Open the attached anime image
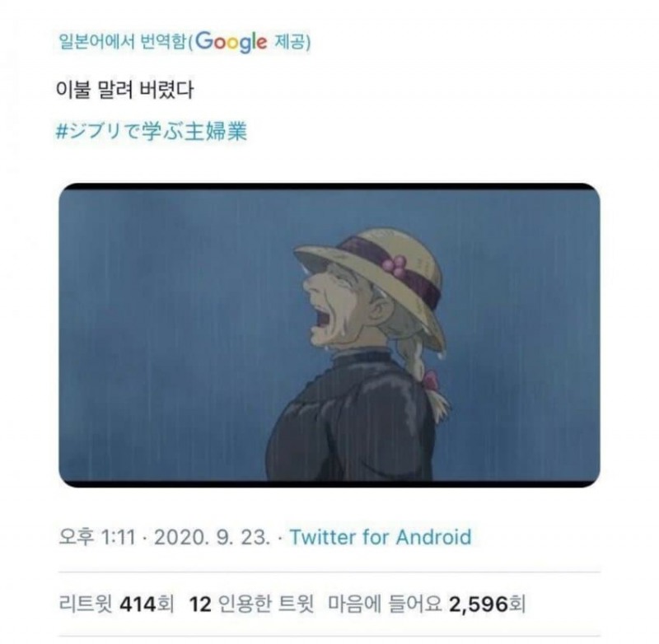 click(x=329, y=335)
